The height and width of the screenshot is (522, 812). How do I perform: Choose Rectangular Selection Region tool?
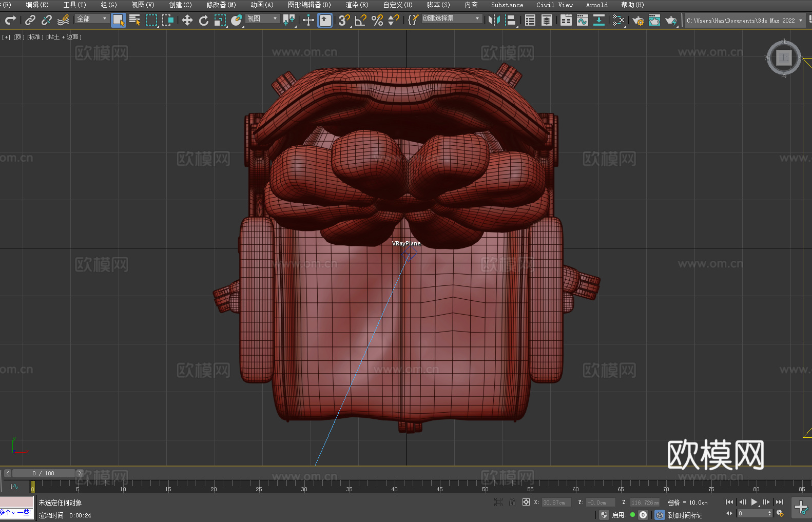click(151, 20)
